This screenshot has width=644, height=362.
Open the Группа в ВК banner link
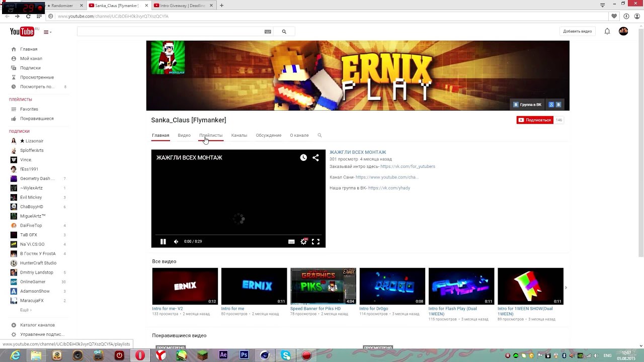[x=528, y=105]
